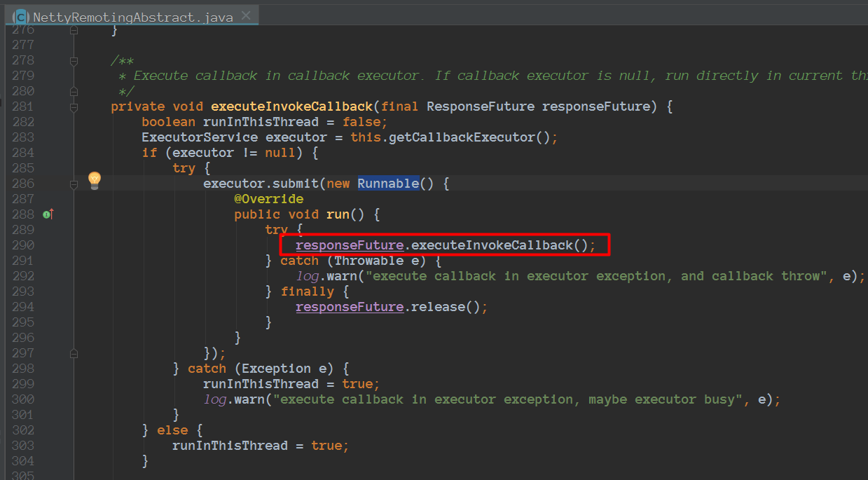The width and height of the screenshot is (868, 480).
Task: Collapse the executeInvokeCallback method at line 281
Action: [x=74, y=107]
